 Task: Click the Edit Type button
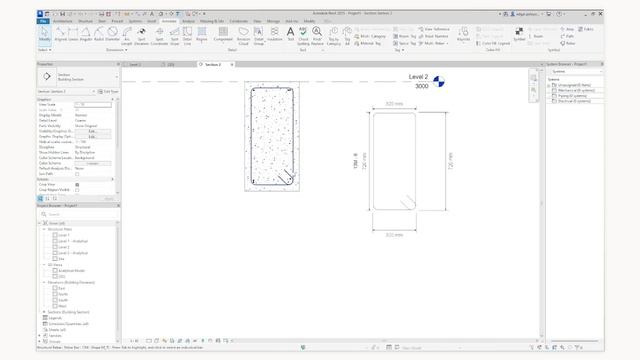[x=108, y=91]
